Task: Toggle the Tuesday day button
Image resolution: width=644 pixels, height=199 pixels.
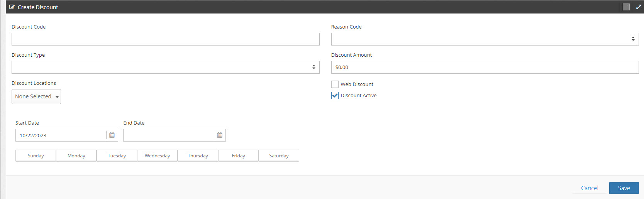Action: click(x=117, y=156)
